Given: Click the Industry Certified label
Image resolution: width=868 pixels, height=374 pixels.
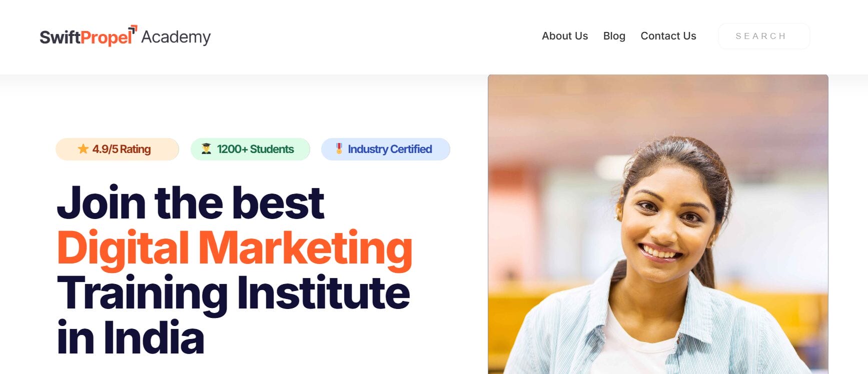Looking at the screenshot, I should coord(390,149).
